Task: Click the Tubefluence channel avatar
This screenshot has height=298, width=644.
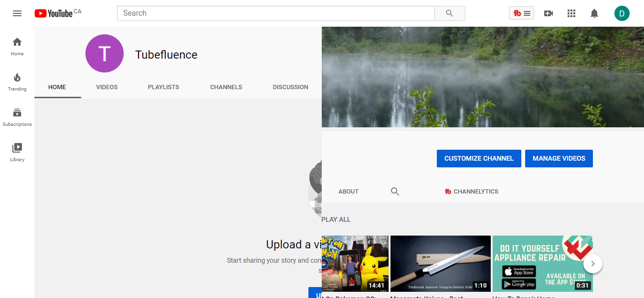Action: click(x=105, y=53)
